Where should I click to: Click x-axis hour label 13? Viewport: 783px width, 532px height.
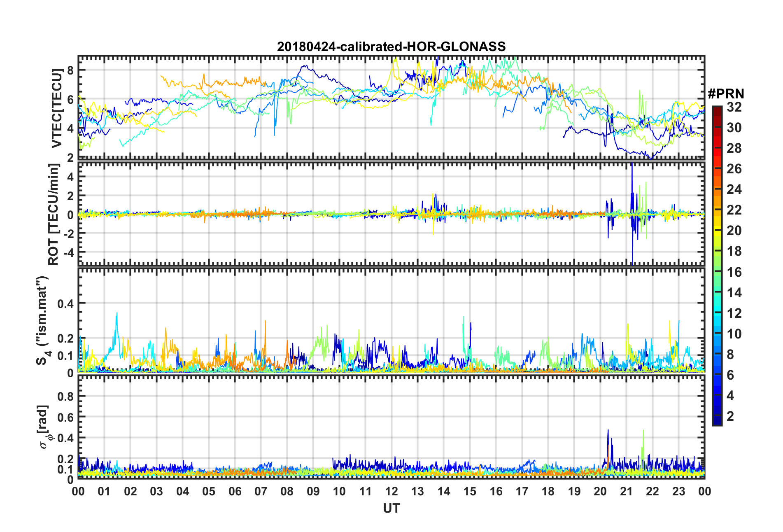click(417, 492)
